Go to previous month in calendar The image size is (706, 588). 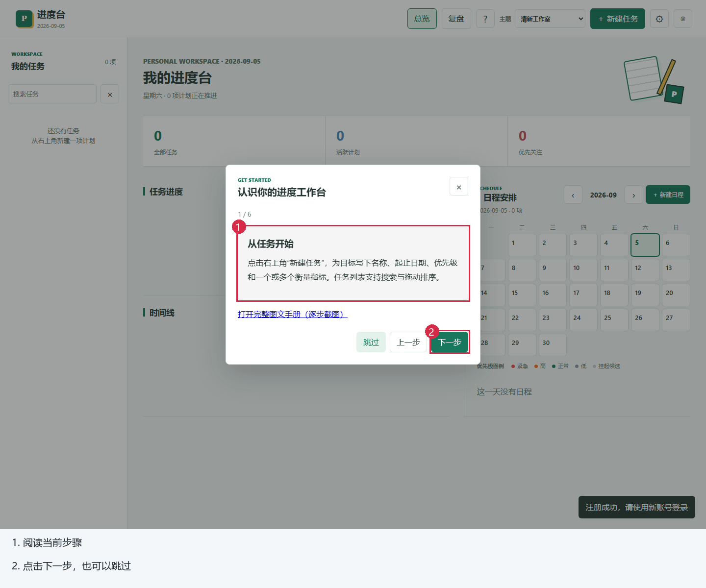[573, 195]
